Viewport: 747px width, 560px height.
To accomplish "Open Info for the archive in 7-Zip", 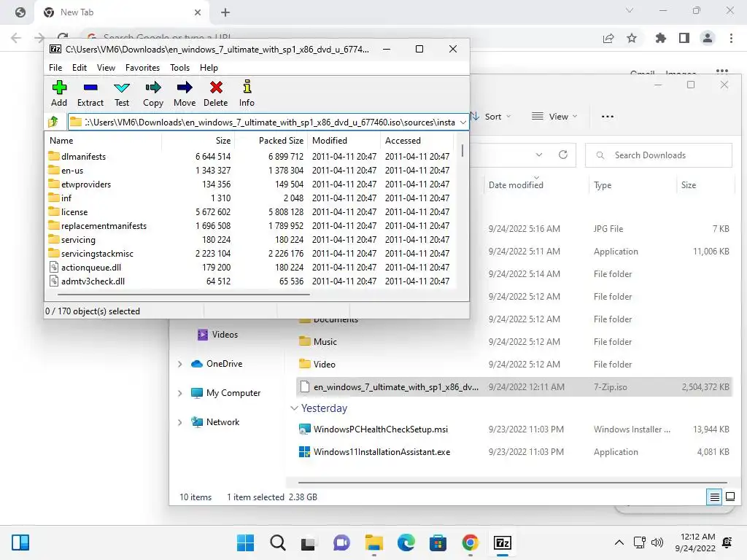I will point(247,94).
